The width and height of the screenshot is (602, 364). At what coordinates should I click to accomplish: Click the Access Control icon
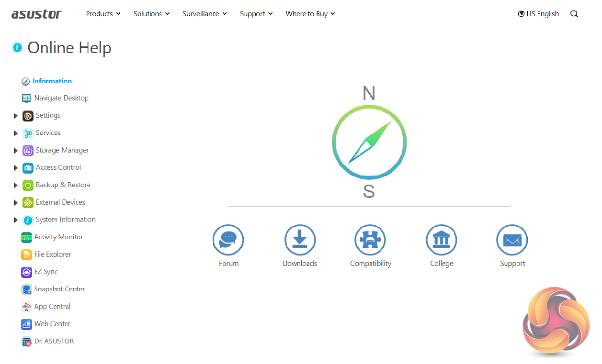click(28, 167)
